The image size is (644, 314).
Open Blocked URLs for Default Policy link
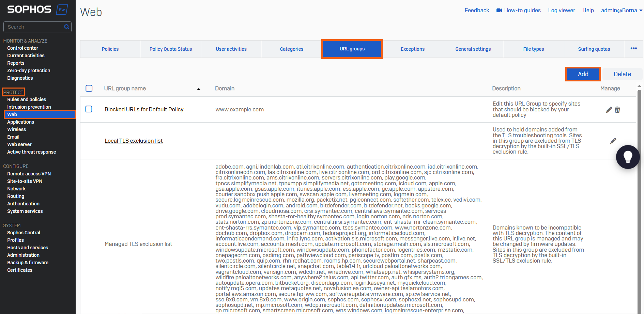click(x=144, y=109)
